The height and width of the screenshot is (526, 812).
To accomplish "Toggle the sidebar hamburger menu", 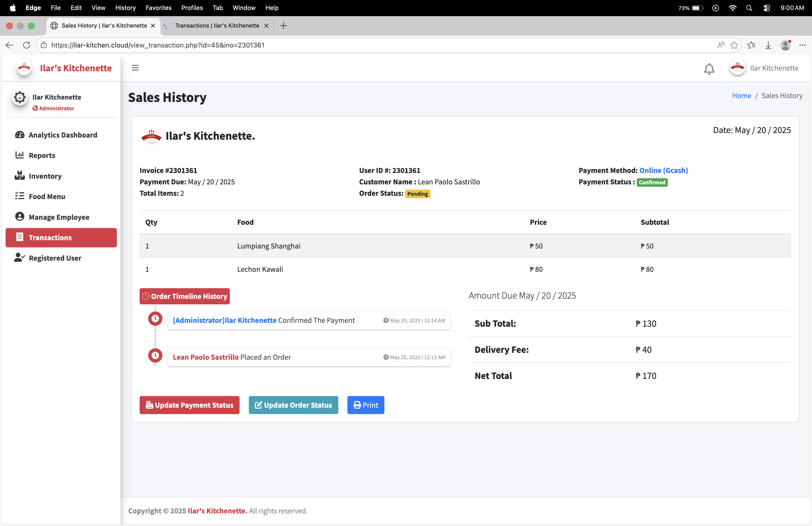I will tap(135, 68).
